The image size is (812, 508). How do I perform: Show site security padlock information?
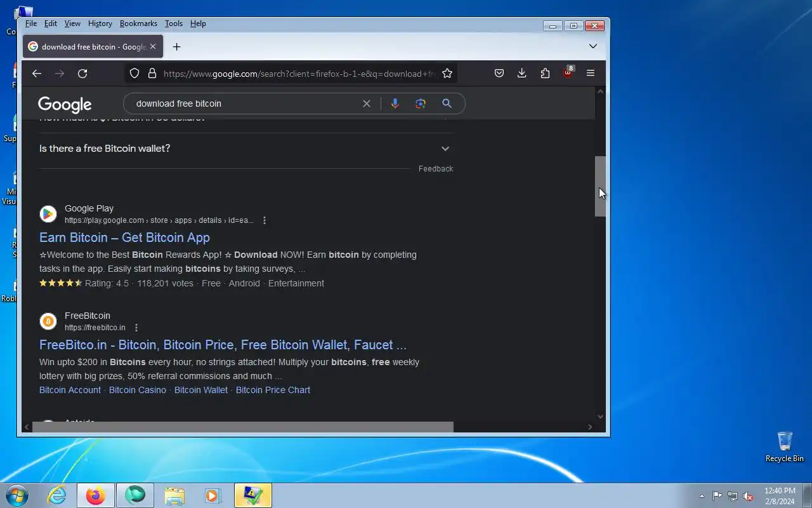(x=152, y=74)
